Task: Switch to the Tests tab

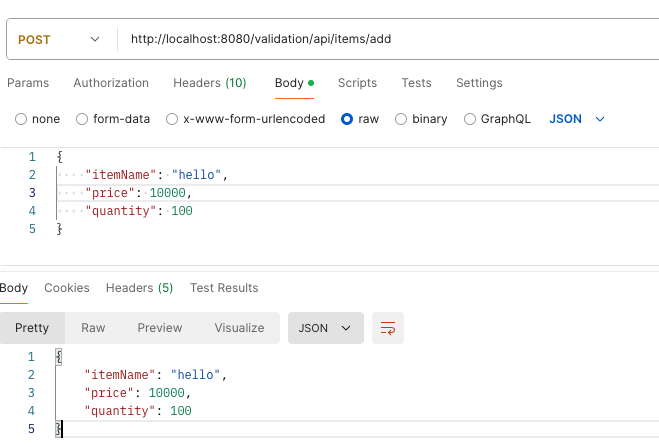Action: pos(416,83)
